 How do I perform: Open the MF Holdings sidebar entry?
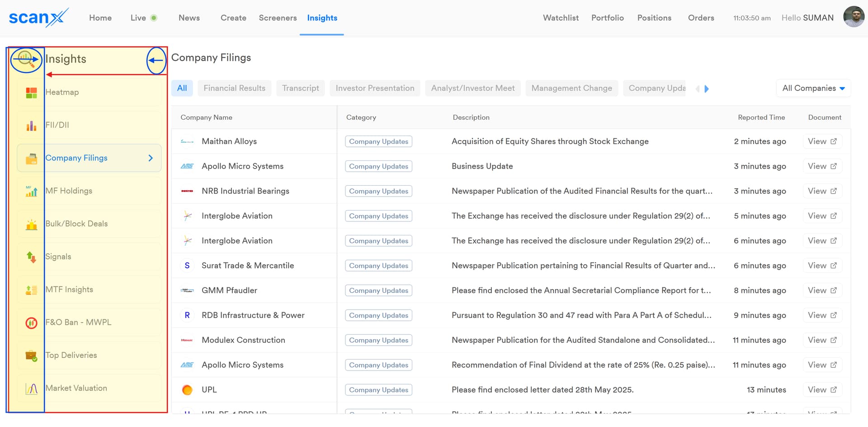click(89, 191)
